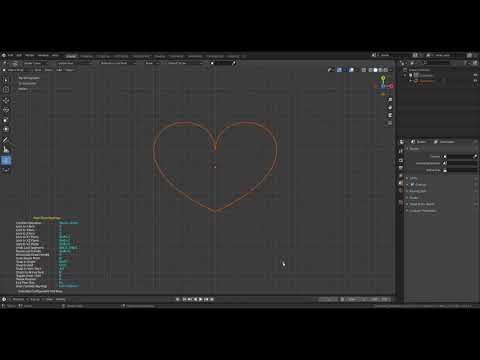
Task: Open the Help menu
Action: [x=55, y=55]
